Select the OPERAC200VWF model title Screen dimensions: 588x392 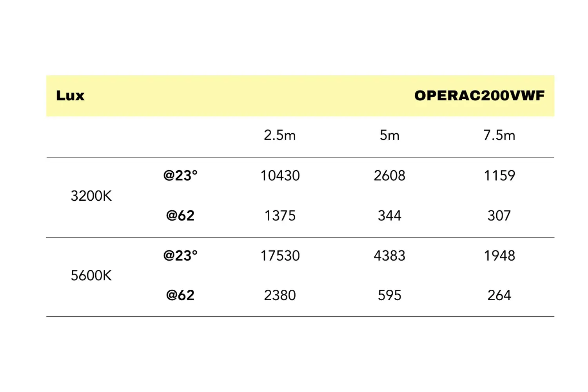479,96
